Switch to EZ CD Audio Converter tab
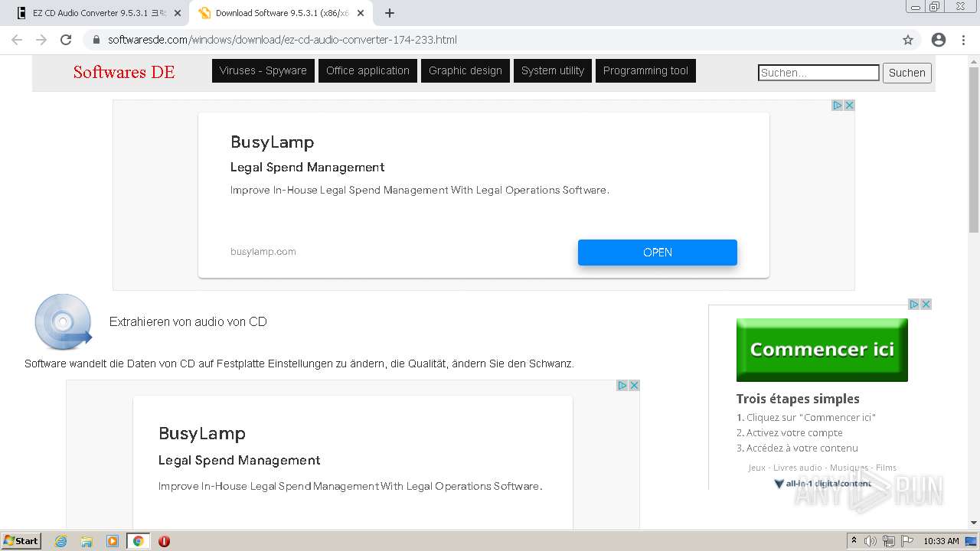 point(100,13)
